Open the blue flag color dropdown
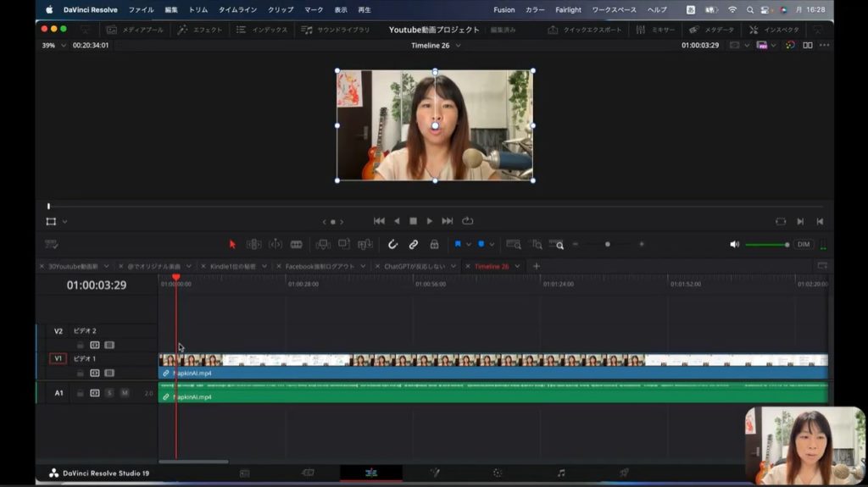 [x=469, y=245]
